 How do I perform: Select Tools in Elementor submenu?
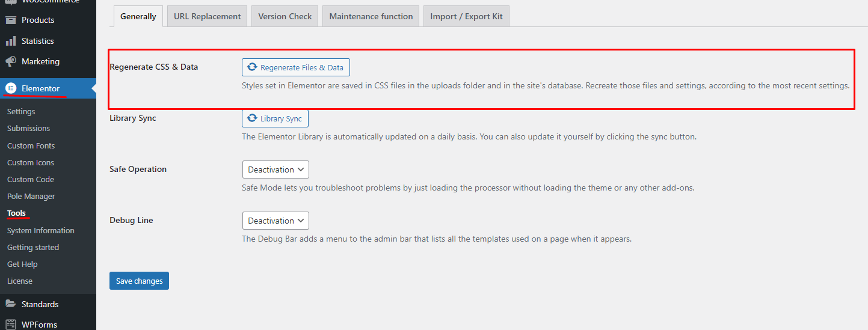point(16,213)
